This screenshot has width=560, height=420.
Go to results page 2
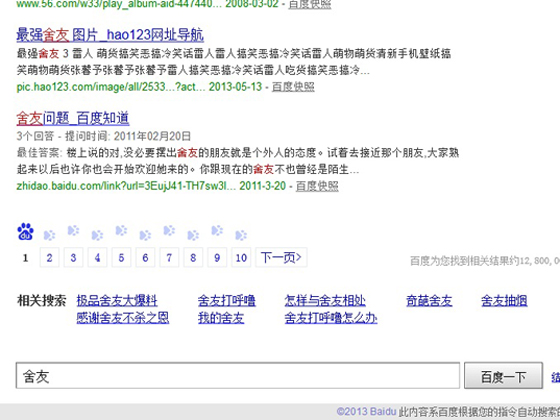click(49, 258)
